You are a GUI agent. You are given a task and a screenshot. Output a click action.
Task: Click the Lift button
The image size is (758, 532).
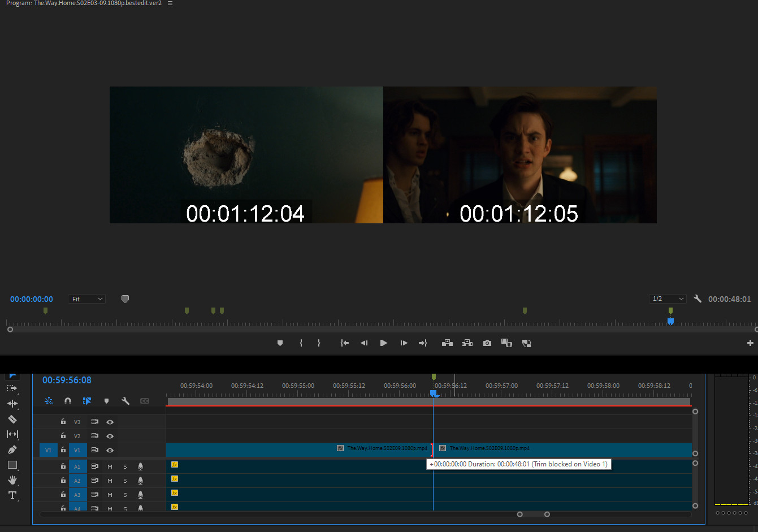(447, 343)
